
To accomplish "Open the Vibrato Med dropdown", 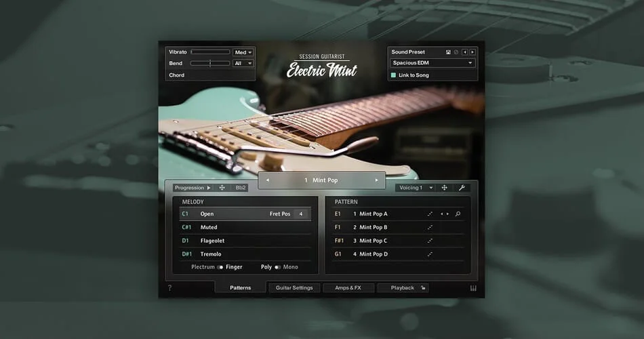I will pos(243,53).
